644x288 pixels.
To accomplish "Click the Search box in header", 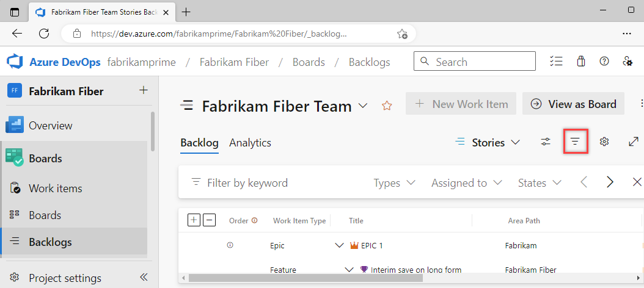I will coord(474,62).
